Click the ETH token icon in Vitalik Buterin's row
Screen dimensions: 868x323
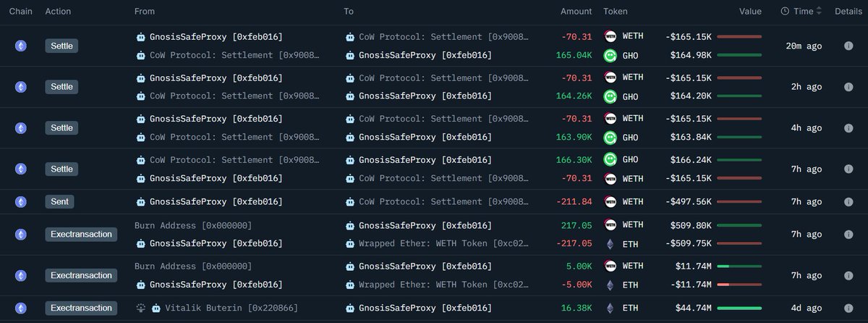click(x=610, y=308)
